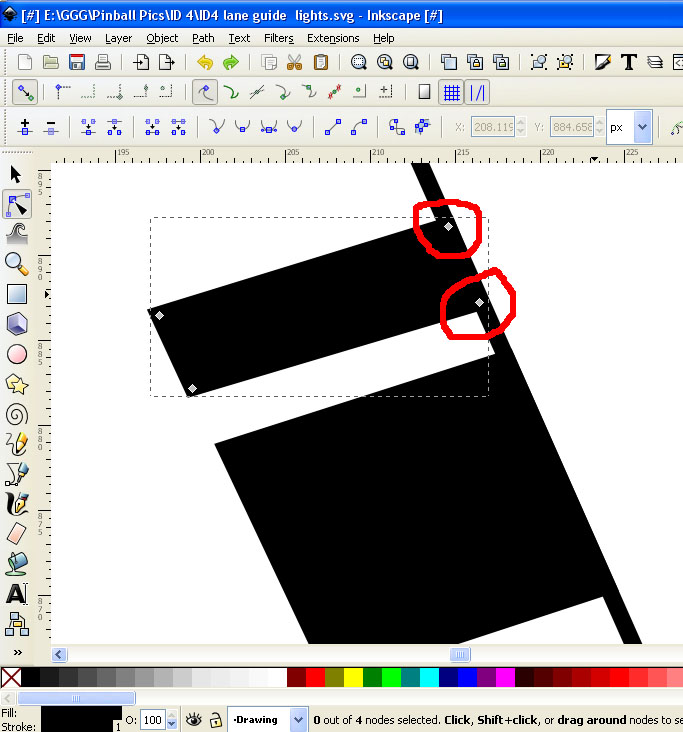Toggle layer visibility eye icon
683x732 pixels.
coord(194,720)
